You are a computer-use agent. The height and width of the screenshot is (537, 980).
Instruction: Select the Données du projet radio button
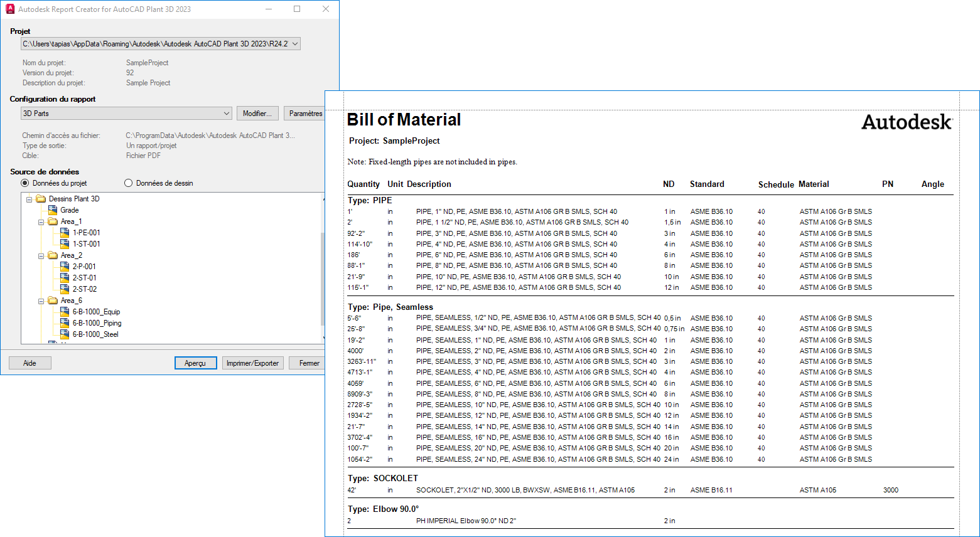pyautogui.click(x=25, y=183)
